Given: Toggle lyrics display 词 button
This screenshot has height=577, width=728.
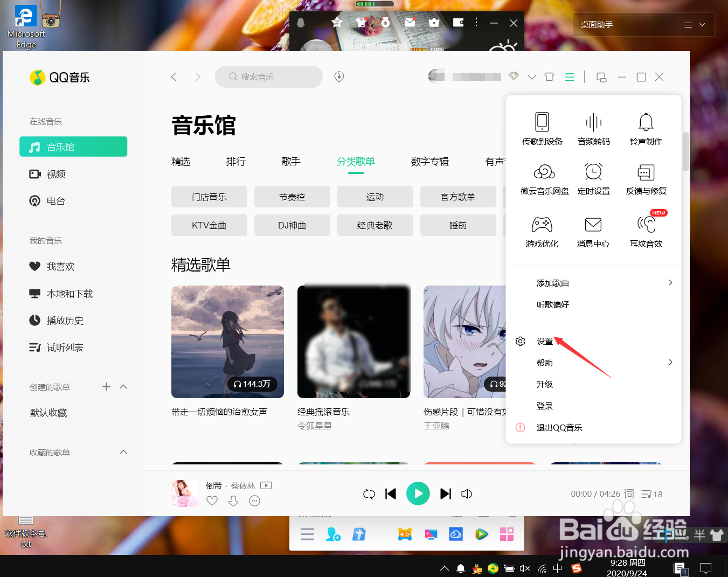Looking at the screenshot, I should click(x=629, y=493).
